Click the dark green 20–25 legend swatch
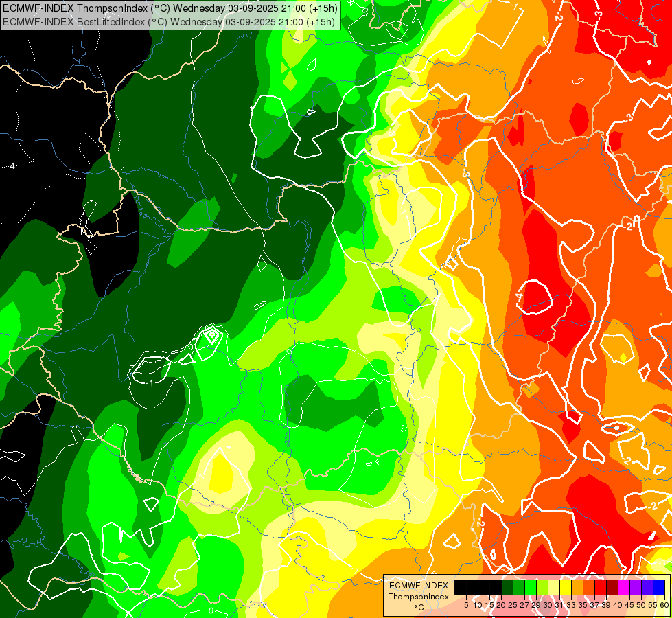This screenshot has width=672, height=618. pyautogui.click(x=507, y=588)
